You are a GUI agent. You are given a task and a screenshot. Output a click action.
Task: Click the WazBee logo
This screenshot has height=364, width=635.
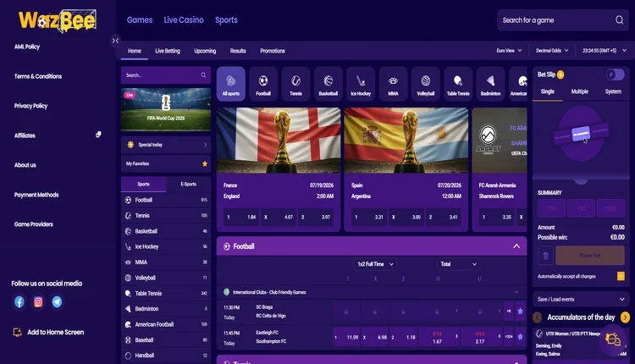tap(58, 20)
